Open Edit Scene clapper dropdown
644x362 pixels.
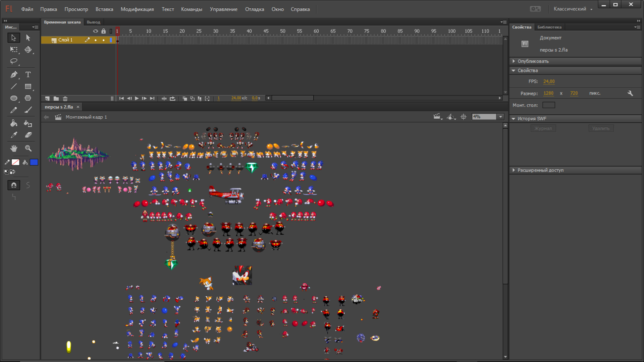[437, 117]
